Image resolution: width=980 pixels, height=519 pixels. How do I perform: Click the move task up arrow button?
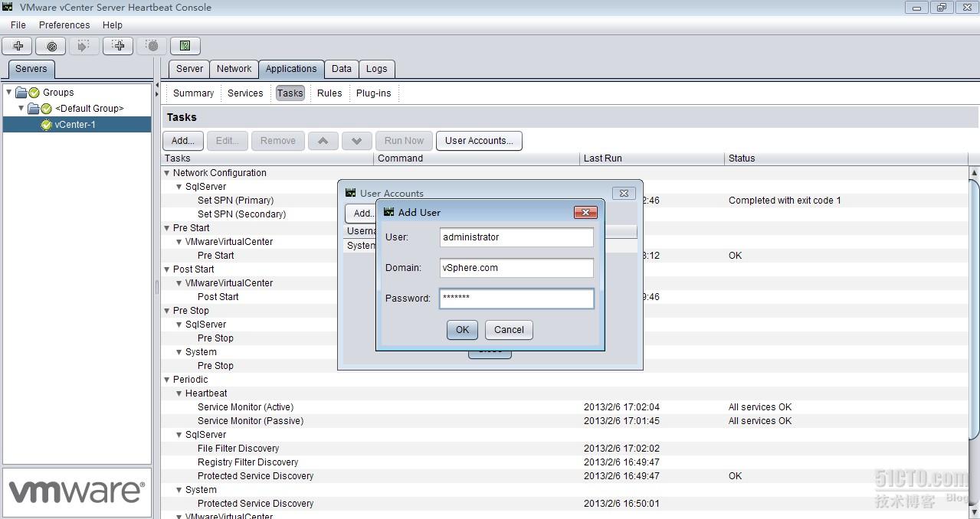(x=323, y=141)
